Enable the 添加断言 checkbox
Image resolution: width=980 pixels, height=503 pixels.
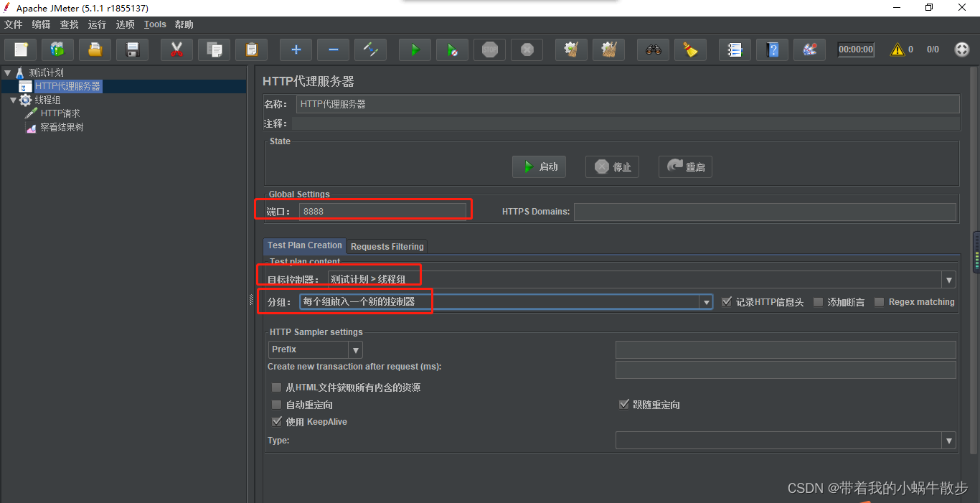point(818,302)
